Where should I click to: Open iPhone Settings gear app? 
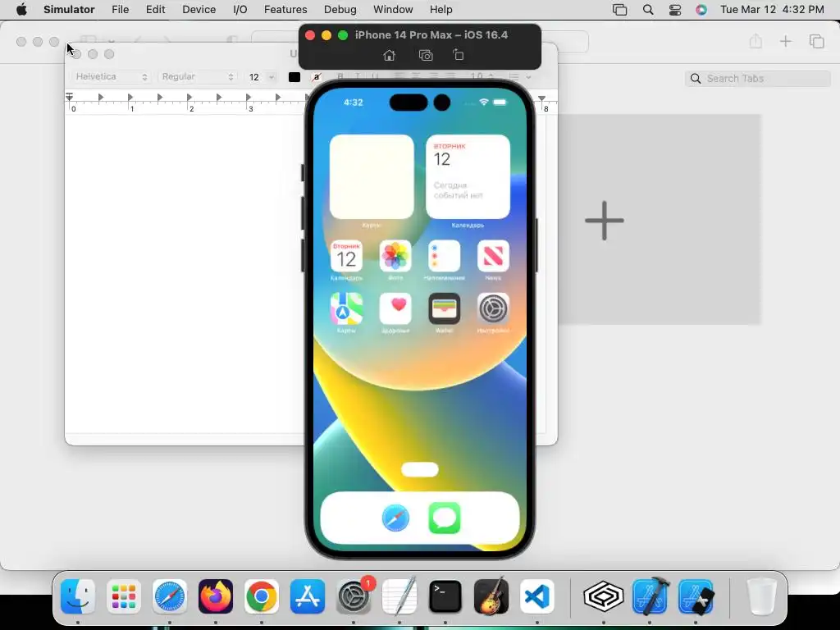coord(493,308)
